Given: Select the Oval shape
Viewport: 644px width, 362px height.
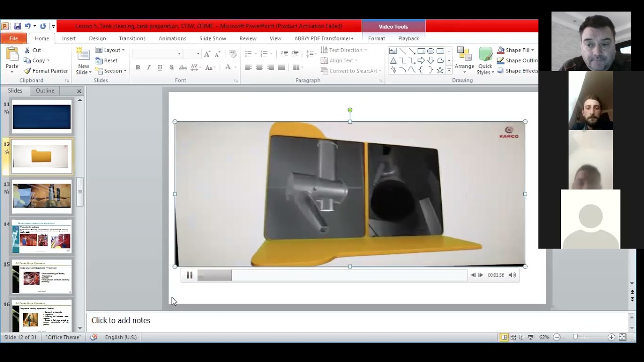Looking at the screenshot, I should click(x=431, y=51).
